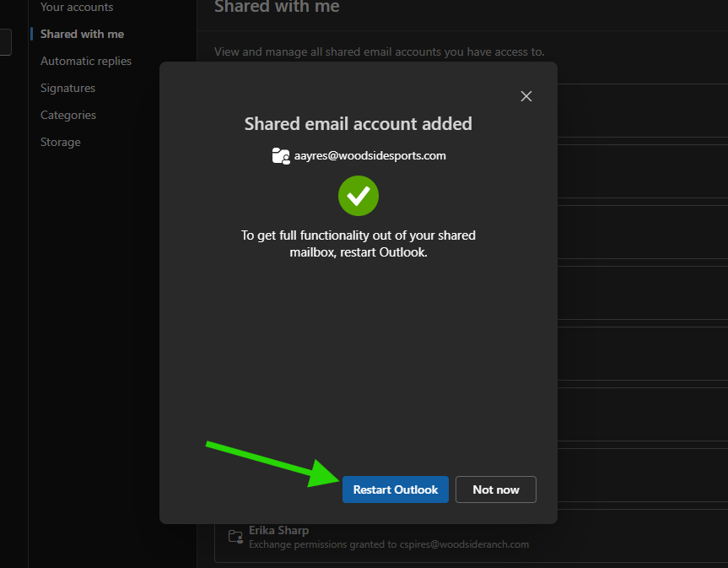Click the green checkmark success icon
Viewport: 728px width, 568px height.
[x=359, y=196]
